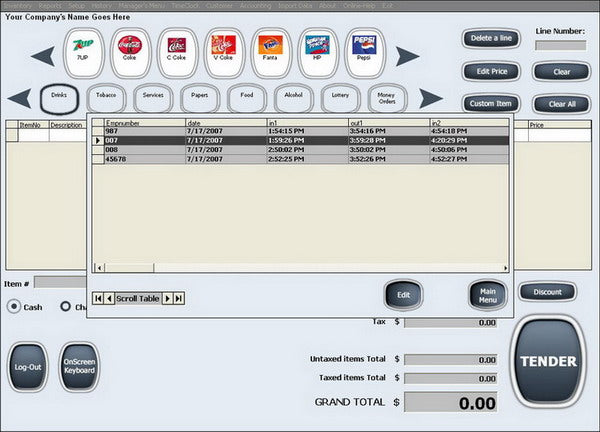This screenshot has width=600, height=432.
Task: Click the Custom Item button
Action: pos(491,104)
